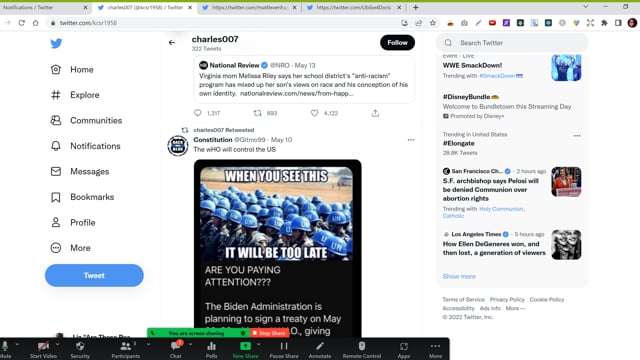Open Terms of Service link
Viewport: 640px width, 360px height.
click(463, 300)
